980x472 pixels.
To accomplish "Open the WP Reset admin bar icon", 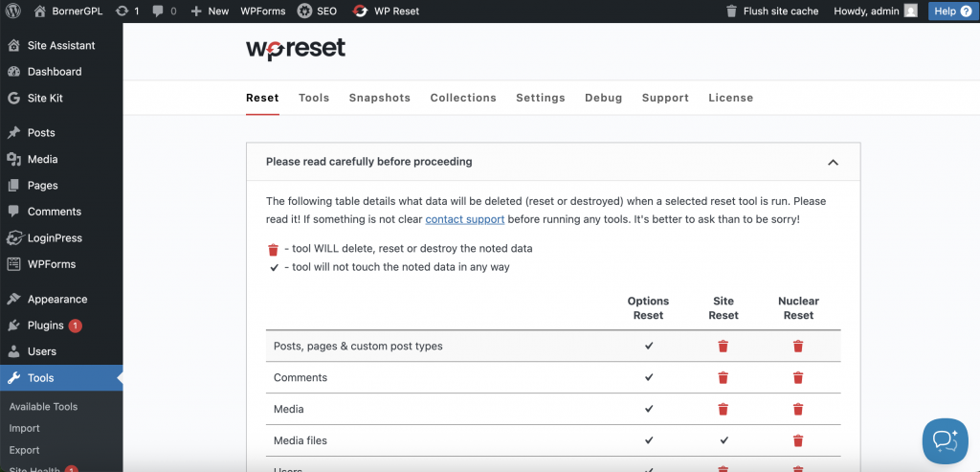I will [x=360, y=11].
